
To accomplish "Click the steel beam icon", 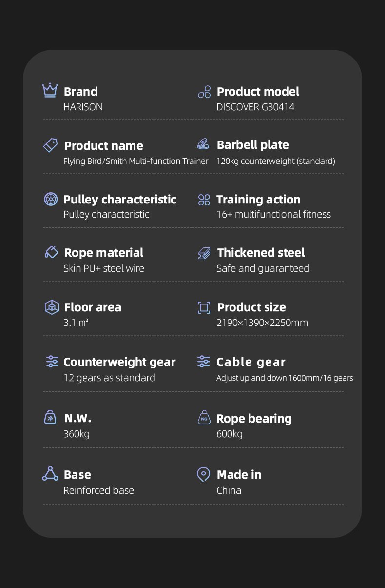I will tap(204, 253).
